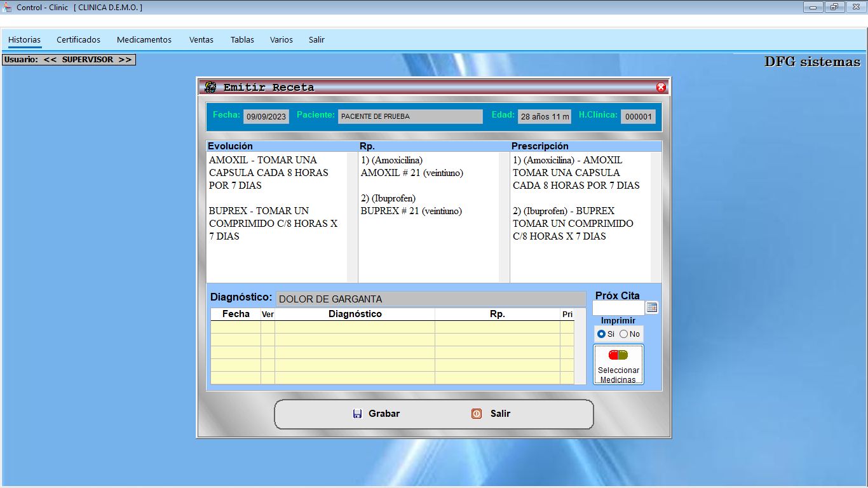This screenshot has height=488, width=868.
Task: Click the Usuario SUPERVISOR label
Action: pyautogui.click(x=69, y=60)
